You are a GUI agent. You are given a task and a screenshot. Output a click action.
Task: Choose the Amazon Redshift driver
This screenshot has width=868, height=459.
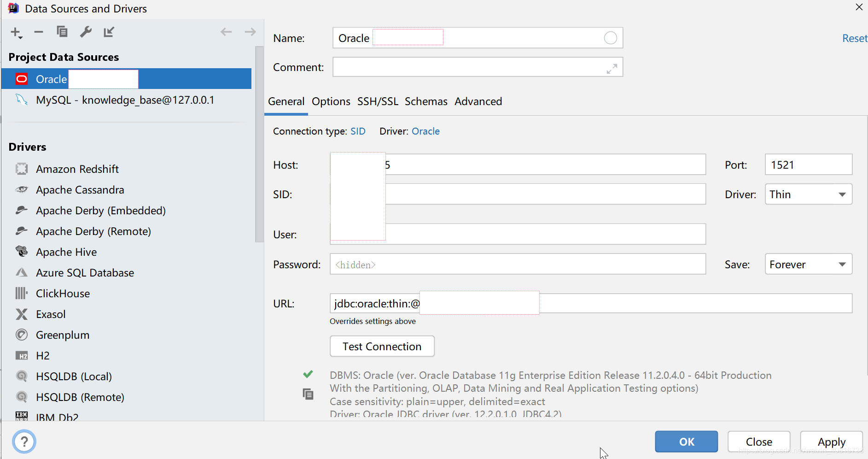(x=77, y=169)
